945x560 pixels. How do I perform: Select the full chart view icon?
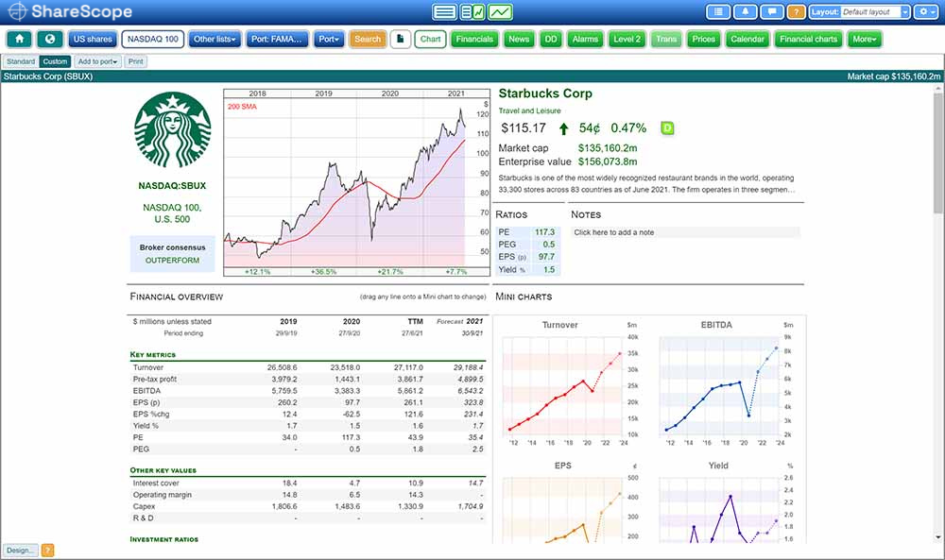pyautogui.click(x=500, y=12)
